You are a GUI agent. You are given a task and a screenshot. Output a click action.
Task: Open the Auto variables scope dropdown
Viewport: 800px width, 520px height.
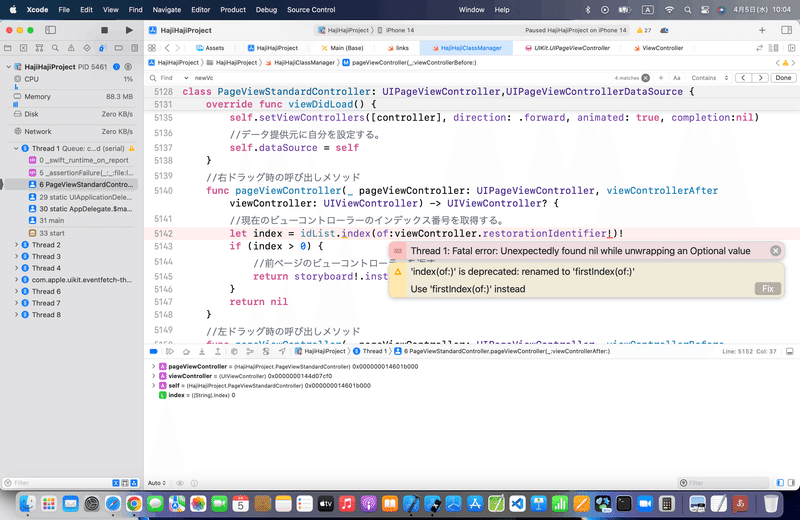tap(157, 483)
